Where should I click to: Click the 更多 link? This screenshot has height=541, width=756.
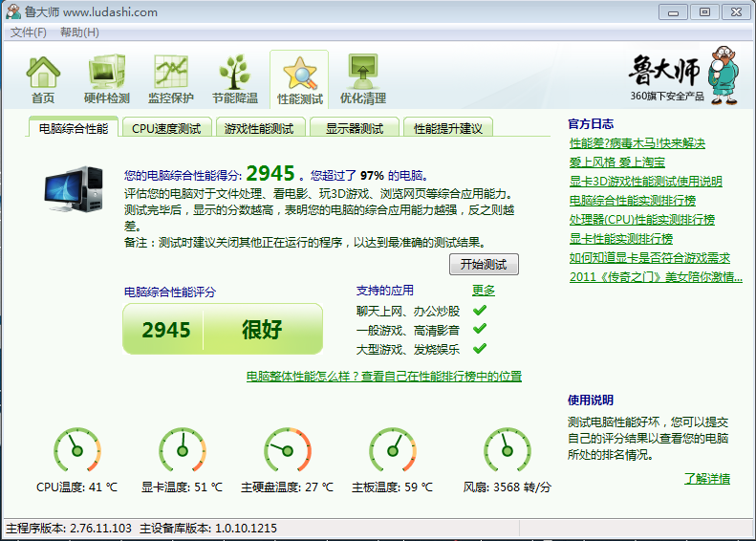[x=484, y=291]
